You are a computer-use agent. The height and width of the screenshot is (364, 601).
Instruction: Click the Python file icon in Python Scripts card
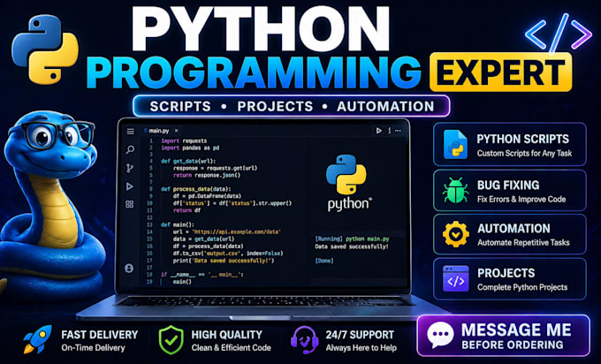(x=455, y=144)
